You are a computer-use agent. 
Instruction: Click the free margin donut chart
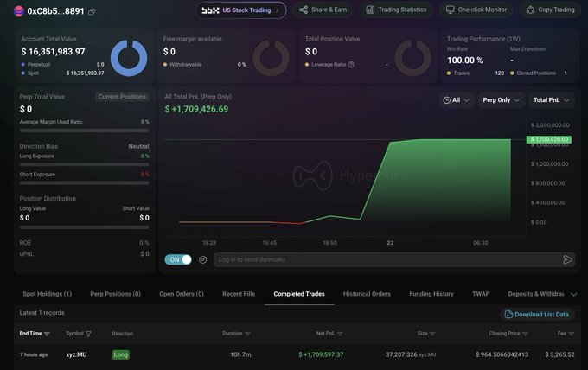click(271, 58)
